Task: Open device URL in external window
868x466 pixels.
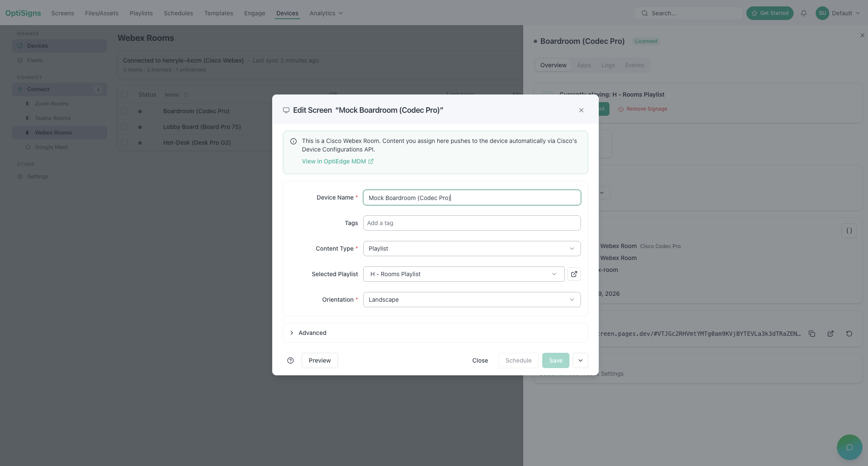Action: [x=831, y=334]
